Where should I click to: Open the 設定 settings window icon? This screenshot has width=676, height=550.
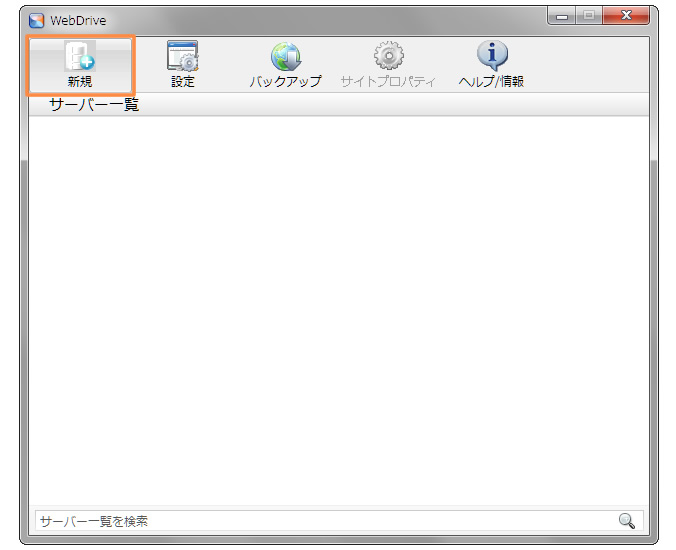pyautogui.click(x=182, y=56)
